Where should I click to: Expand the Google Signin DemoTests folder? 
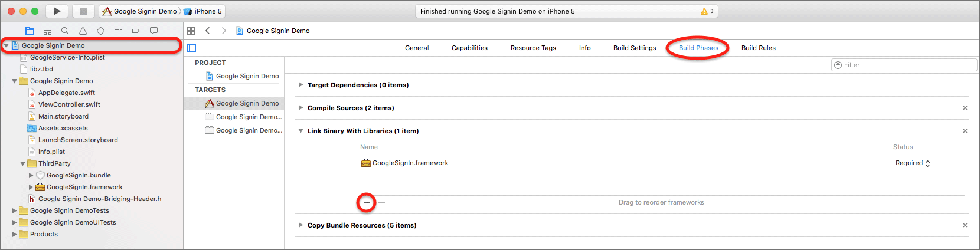click(15, 210)
